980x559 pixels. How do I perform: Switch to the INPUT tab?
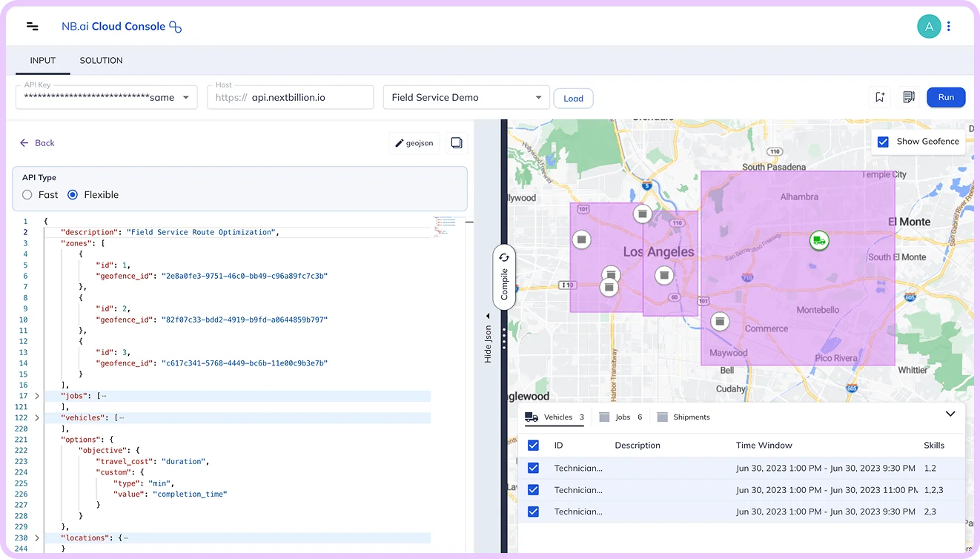point(43,61)
